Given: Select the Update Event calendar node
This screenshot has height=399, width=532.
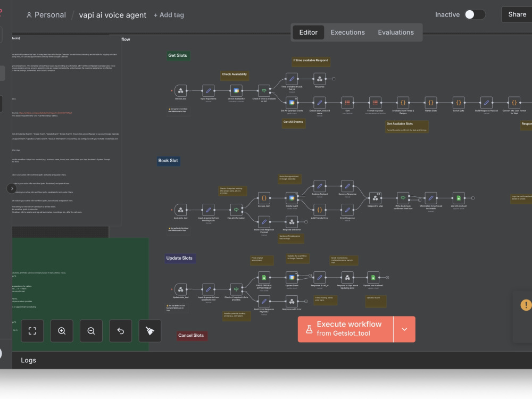Looking at the screenshot, I should pos(292,278).
